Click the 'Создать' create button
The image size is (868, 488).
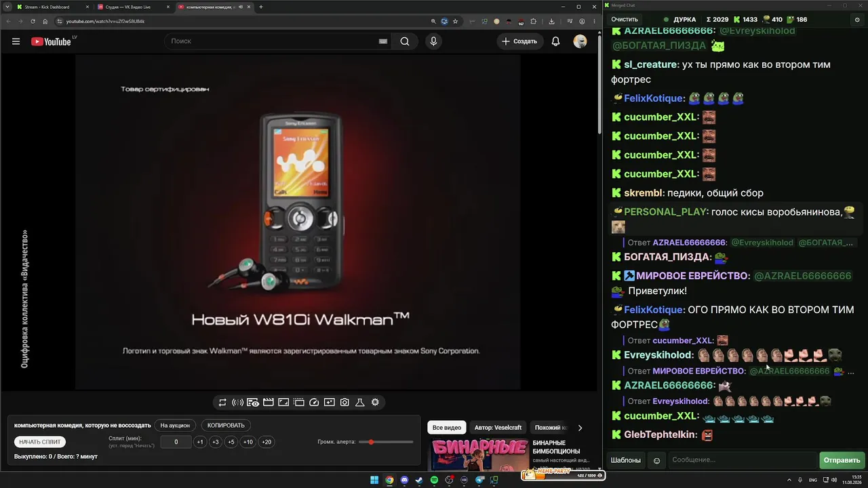[x=519, y=41]
